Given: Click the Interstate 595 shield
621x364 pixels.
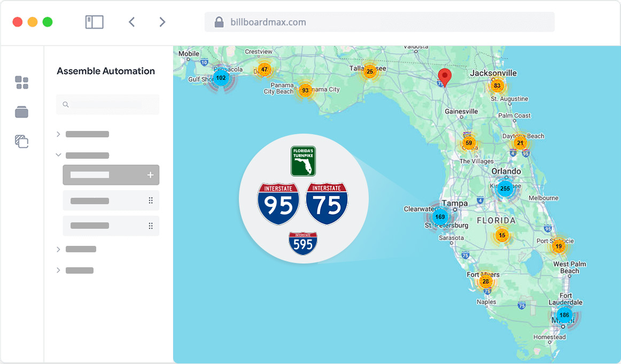Looking at the screenshot, I should pyautogui.click(x=303, y=244).
